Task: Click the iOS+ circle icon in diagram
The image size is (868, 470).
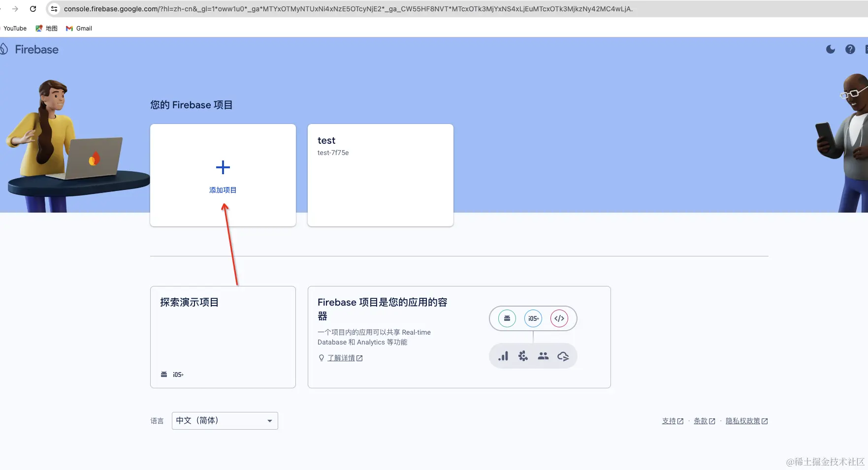Action: click(x=533, y=318)
